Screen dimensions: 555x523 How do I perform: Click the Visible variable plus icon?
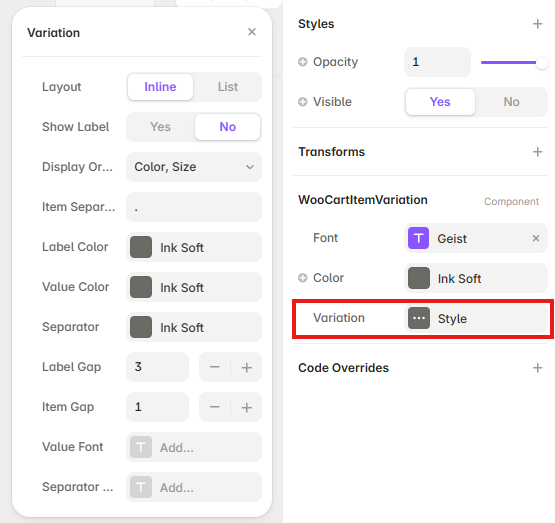[x=303, y=102]
